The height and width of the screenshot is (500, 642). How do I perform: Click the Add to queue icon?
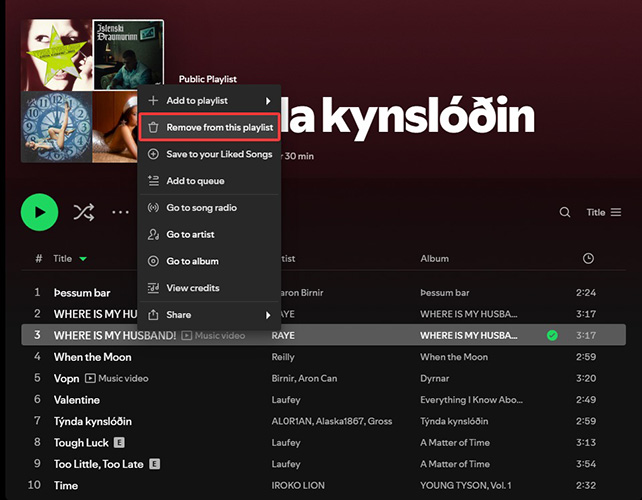click(153, 181)
